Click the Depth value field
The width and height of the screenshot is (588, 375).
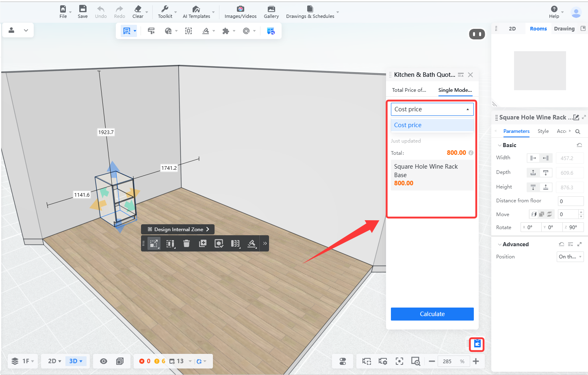click(x=570, y=173)
